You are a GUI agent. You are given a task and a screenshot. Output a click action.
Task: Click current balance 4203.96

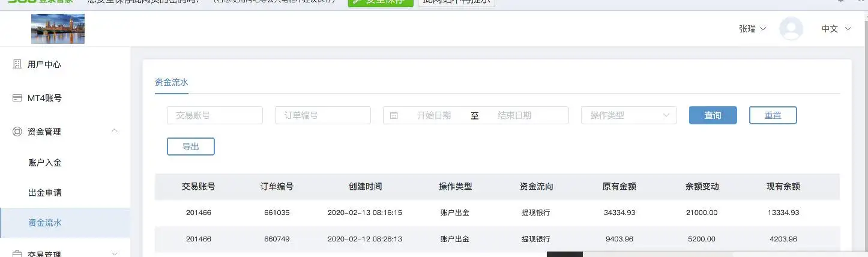[783, 239]
